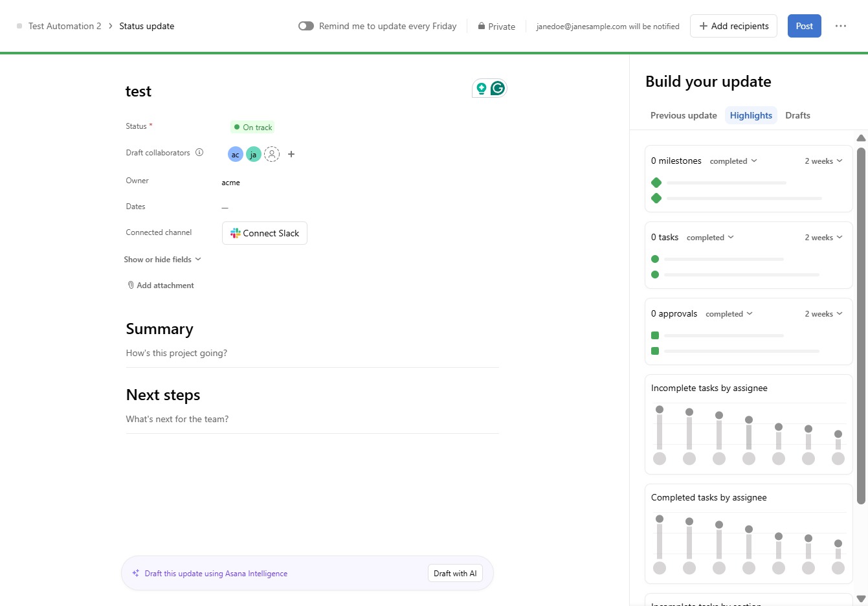868x606 pixels.
Task: Go to Test Automation 2 breadcrumb
Action: click(x=65, y=26)
